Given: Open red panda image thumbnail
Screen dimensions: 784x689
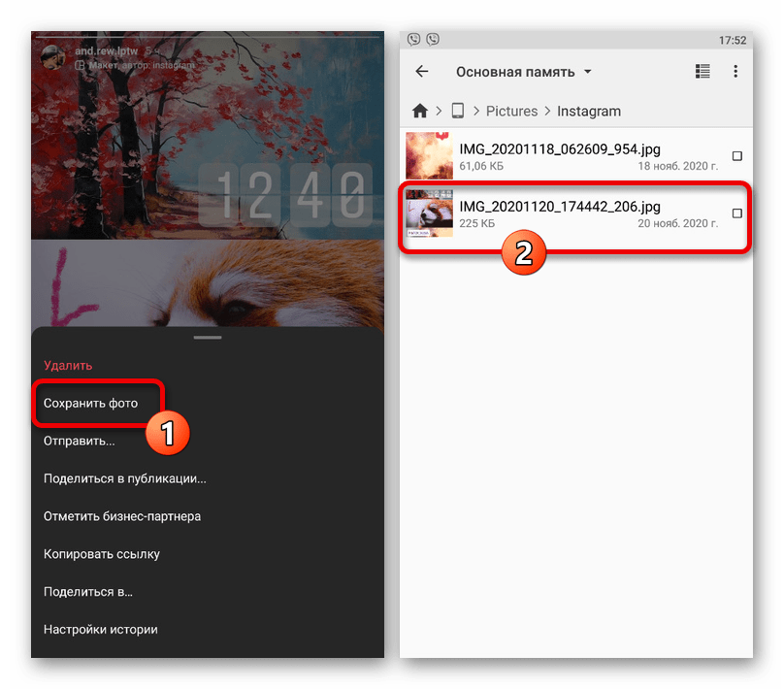Looking at the screenshot, I should (429, 213).
